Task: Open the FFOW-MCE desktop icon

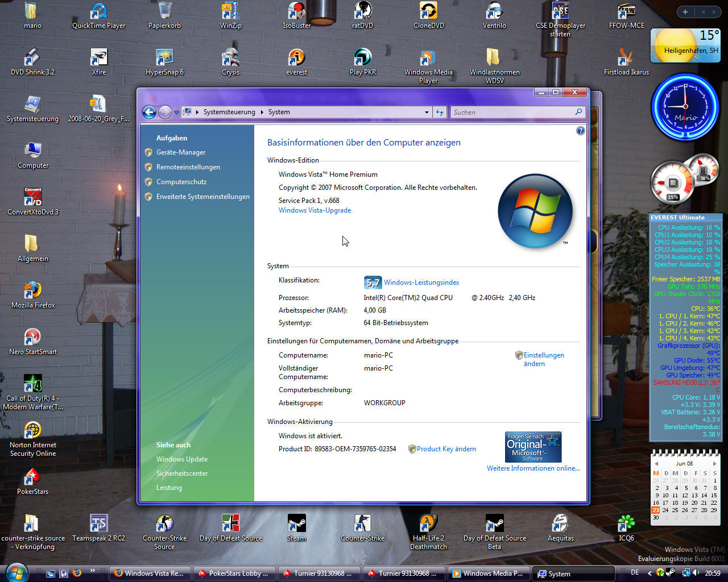Action: (626, 15)
